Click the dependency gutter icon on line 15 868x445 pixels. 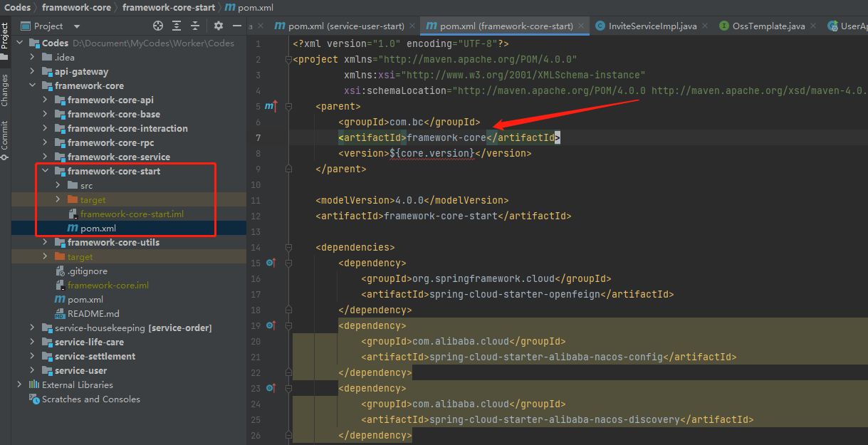click(x=271, y=263)
